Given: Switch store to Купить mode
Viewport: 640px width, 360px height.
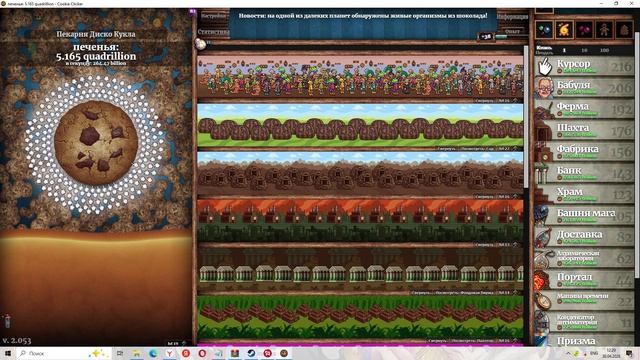Looking at the screenshot, I should tap(544, 48).
